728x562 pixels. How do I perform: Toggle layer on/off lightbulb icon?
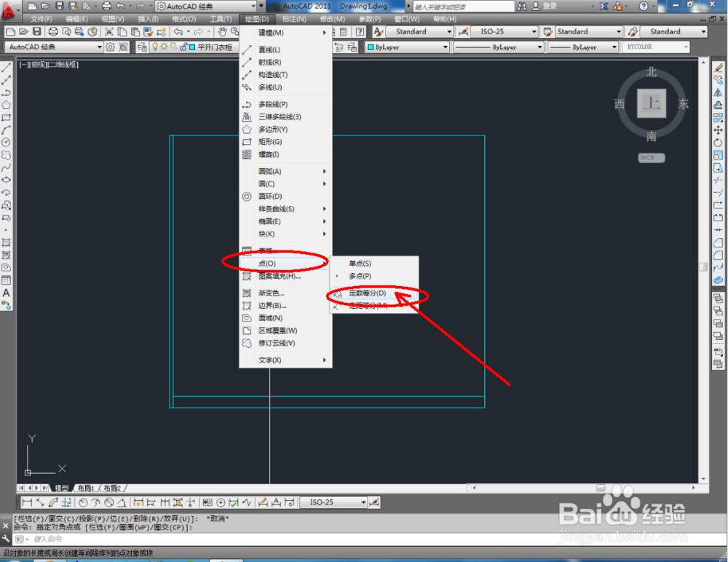(156, 47)
